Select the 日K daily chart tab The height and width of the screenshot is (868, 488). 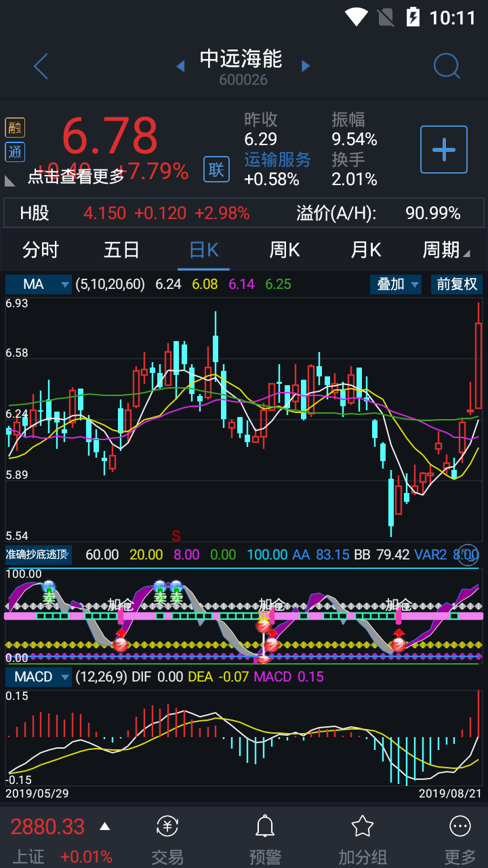[x=204, y=250]
